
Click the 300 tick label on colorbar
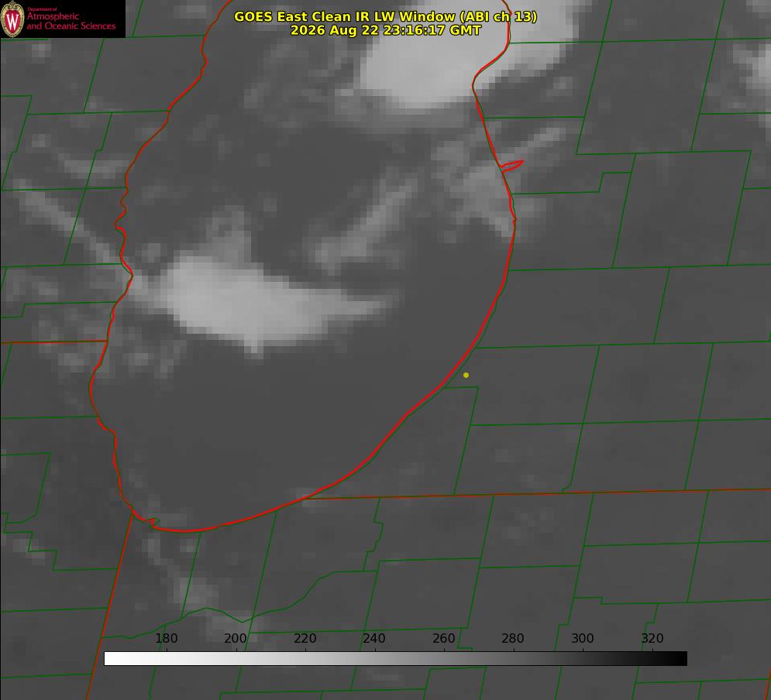point(583,638)
